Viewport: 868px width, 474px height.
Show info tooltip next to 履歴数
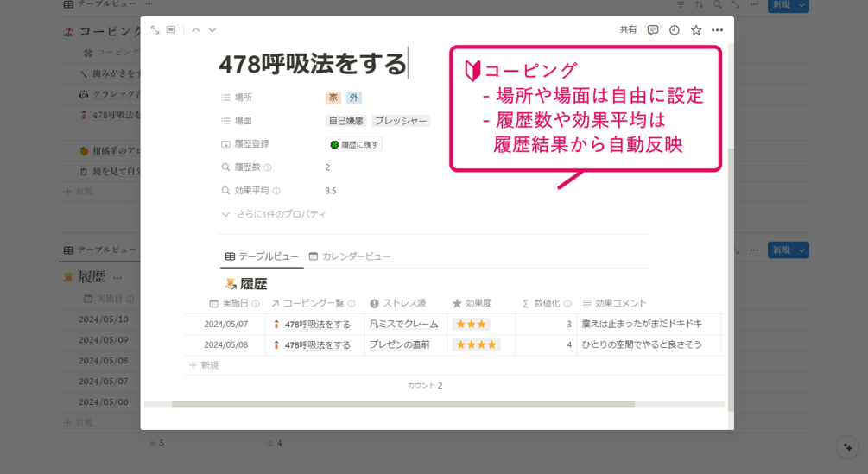pyautogui.click(x=268, y=167)
